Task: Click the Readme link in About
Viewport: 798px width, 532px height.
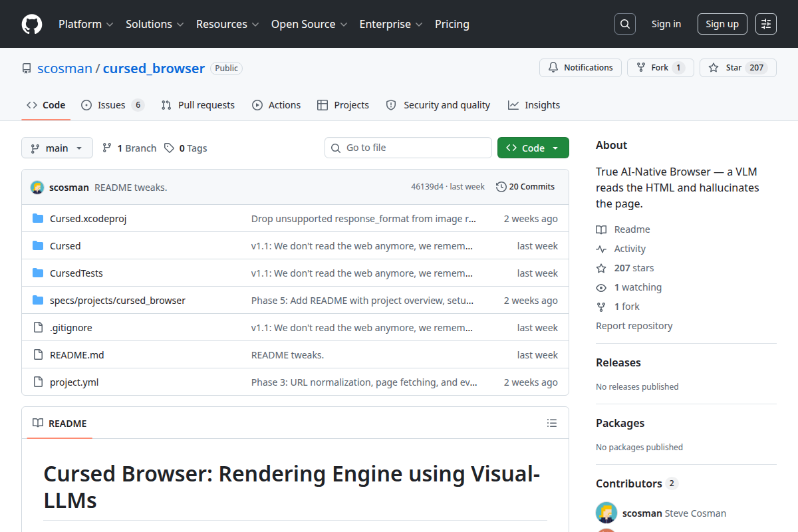Action: [x=623, y=229]
